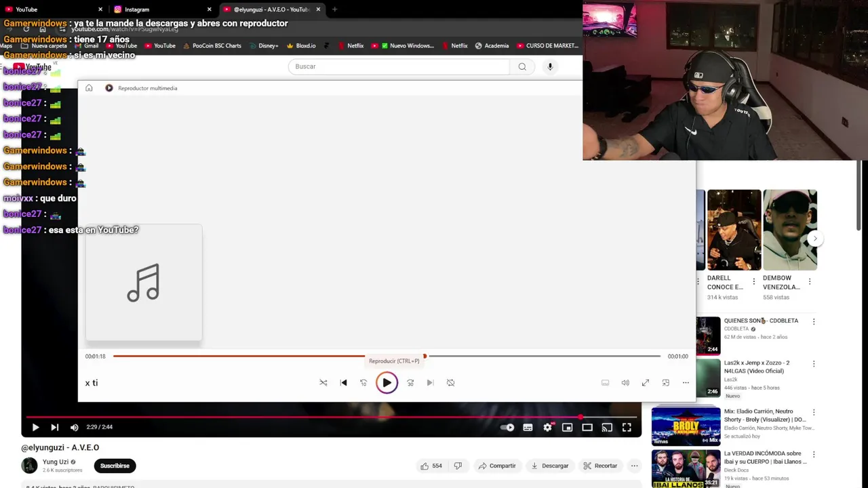This screenshot has width=868, height=488.
Task: Open options for Las2k x Jemp video
Action: [x=814, y=364]
